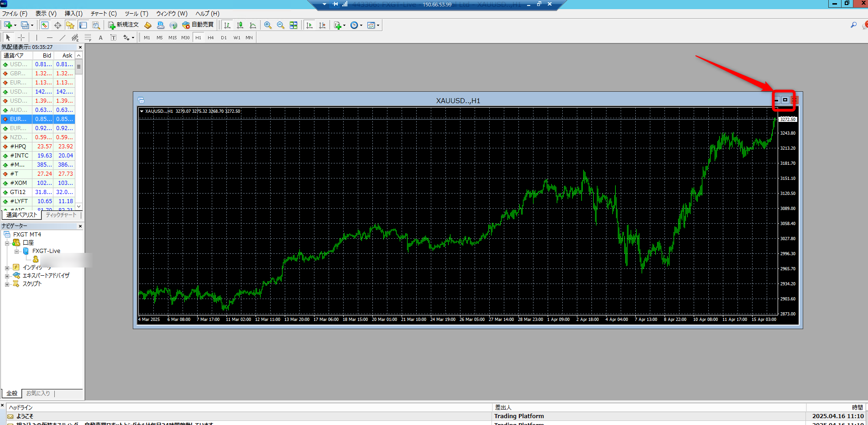868x425 pixels.
Task: Close the ナビゲーター panel
Action: (x=80, y=226)
